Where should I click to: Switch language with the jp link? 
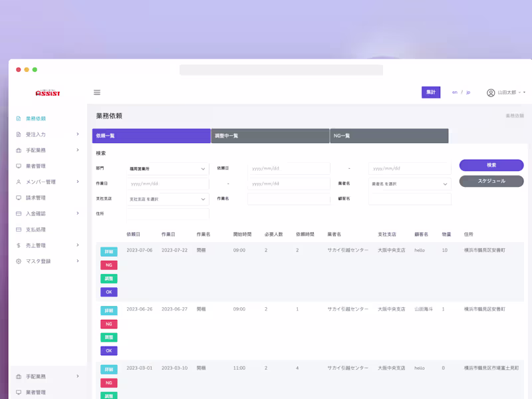tap(468, 92)
